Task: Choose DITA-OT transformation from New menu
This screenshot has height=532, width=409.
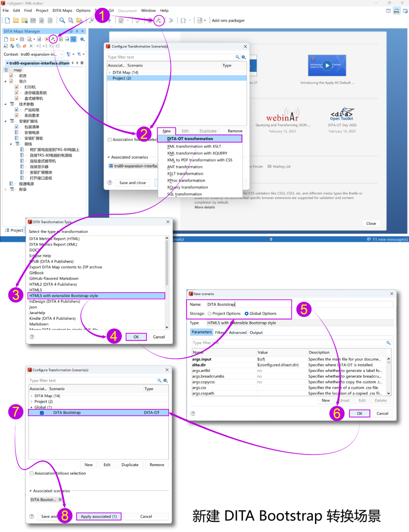Action: click(200, 139)
